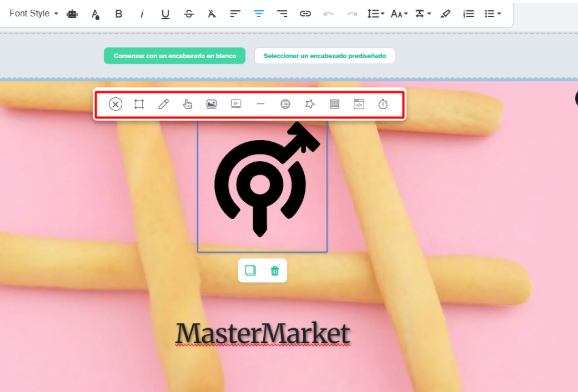Insert the countdown timer element
Image resolution: width=578 pixels, height=392 pixels.
point(383,104)
